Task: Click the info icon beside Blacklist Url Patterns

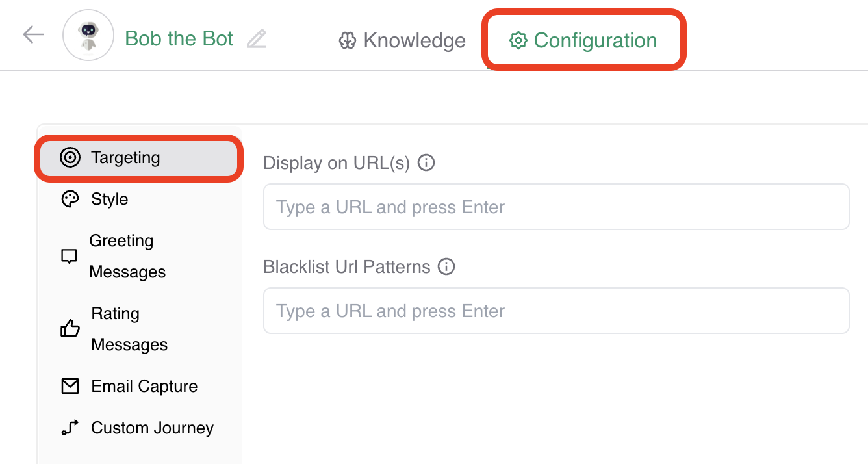Action: click(x=446, y=266)
